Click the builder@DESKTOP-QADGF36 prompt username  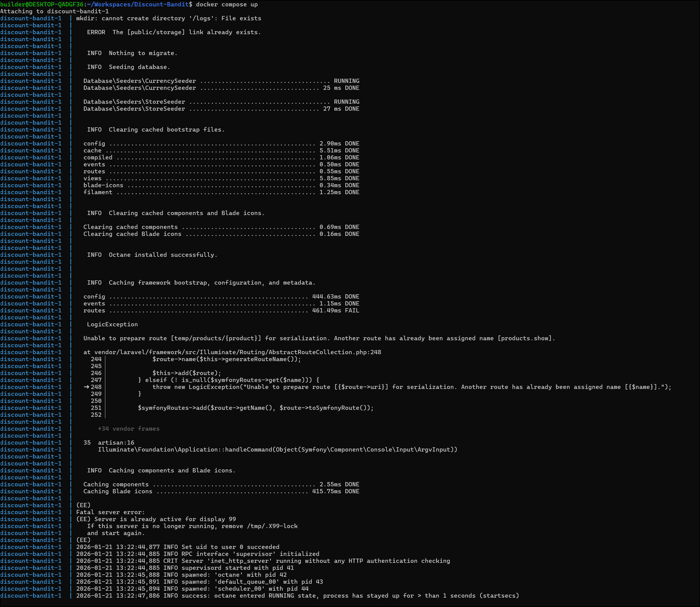tap(42, 5)
